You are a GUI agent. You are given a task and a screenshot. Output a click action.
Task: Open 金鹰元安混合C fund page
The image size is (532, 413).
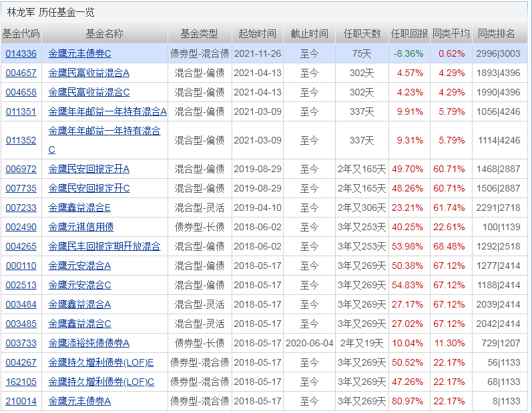pyautogui.click(x=79, y=286)
